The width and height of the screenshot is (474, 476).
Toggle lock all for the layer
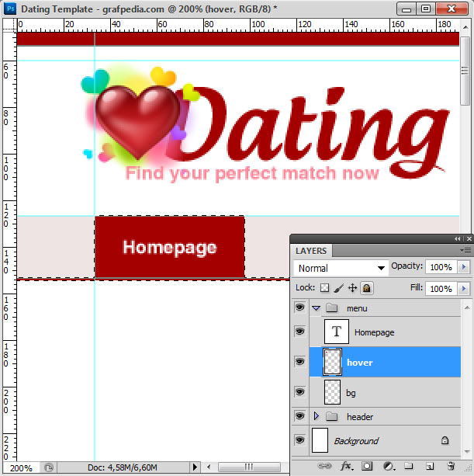point(367,288)
